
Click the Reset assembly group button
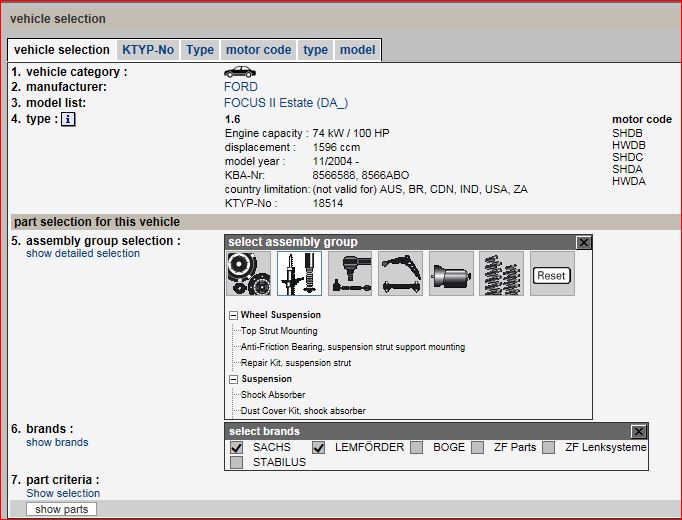(551, 275)
